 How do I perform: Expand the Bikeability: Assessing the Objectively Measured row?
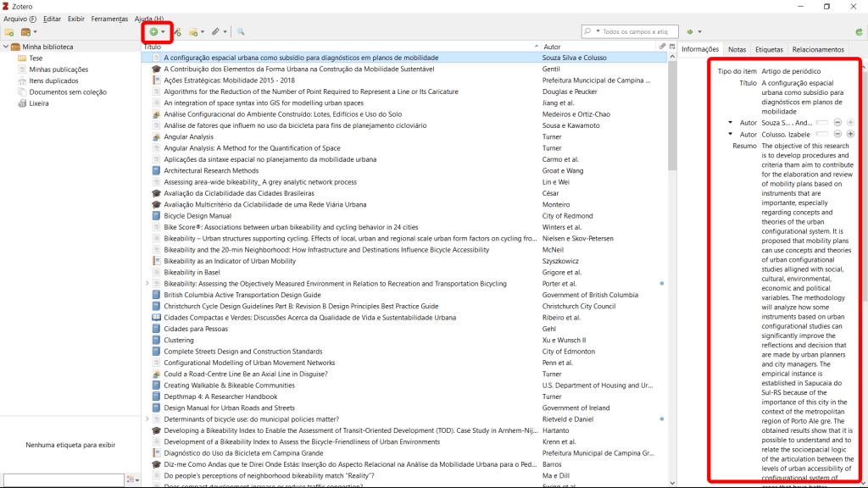(x=147, y=284)
